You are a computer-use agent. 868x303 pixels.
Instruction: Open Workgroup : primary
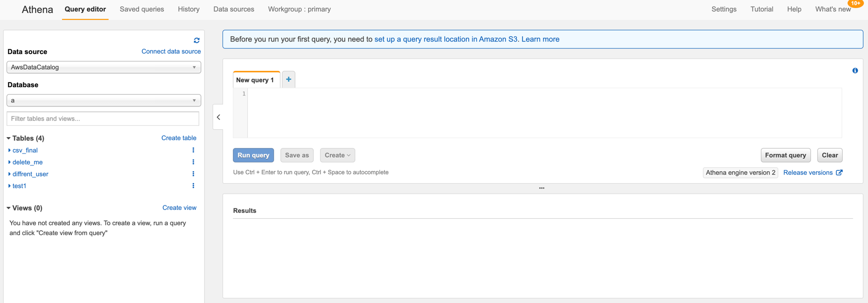299,9
